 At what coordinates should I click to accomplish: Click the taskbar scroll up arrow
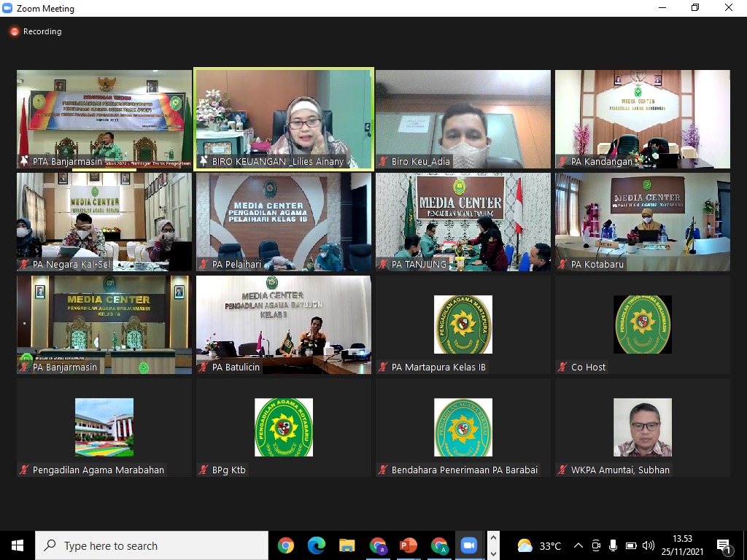(493, 539)
